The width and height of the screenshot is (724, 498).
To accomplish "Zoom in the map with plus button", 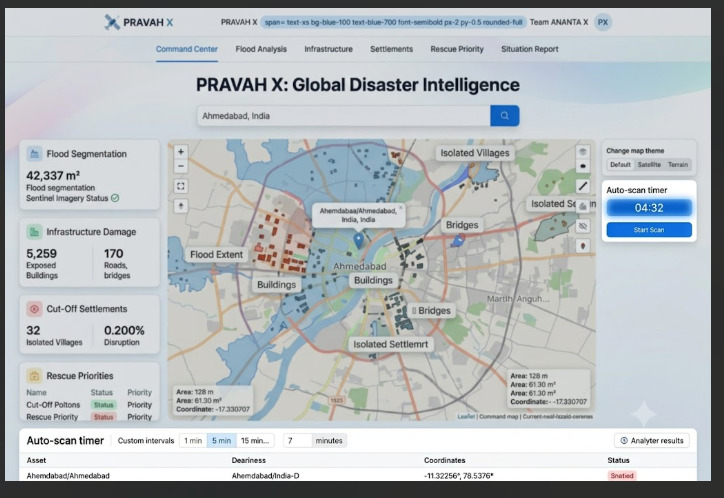I will coord(181,151).
